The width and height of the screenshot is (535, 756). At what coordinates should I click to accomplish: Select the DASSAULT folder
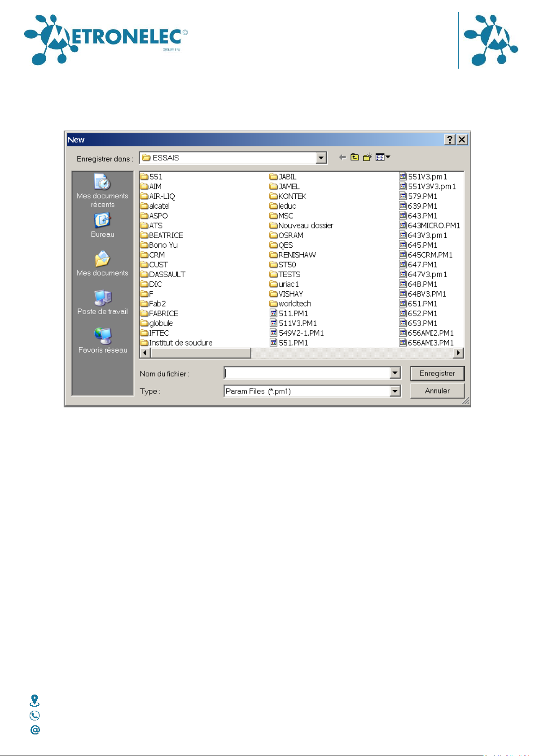click(x=163, y=275)
